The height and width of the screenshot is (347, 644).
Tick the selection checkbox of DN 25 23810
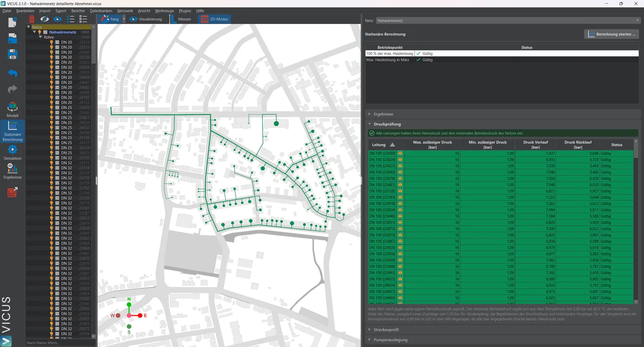click(x=57, y=108)
